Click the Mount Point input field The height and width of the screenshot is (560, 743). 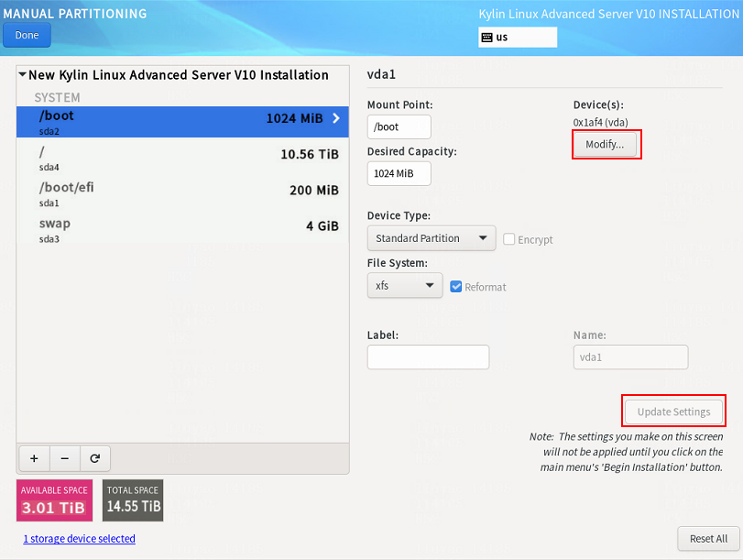tap(399, 126)
